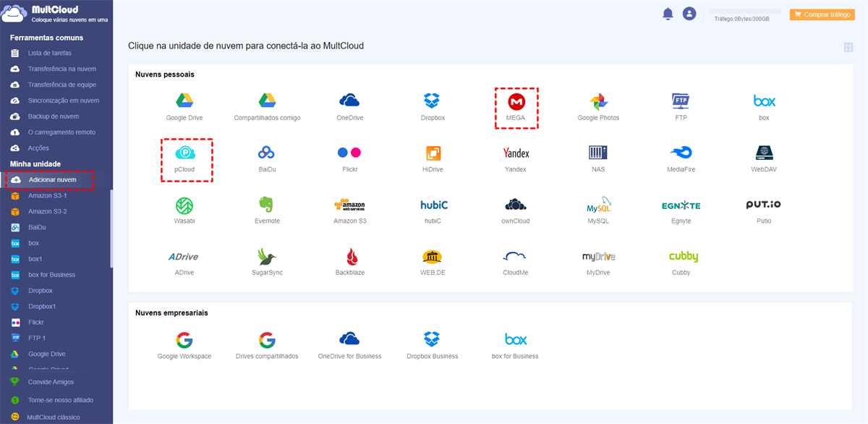This screenshot has width=868, height=424.
Task: Select the Evernote icon
Action: pos(267,211)
